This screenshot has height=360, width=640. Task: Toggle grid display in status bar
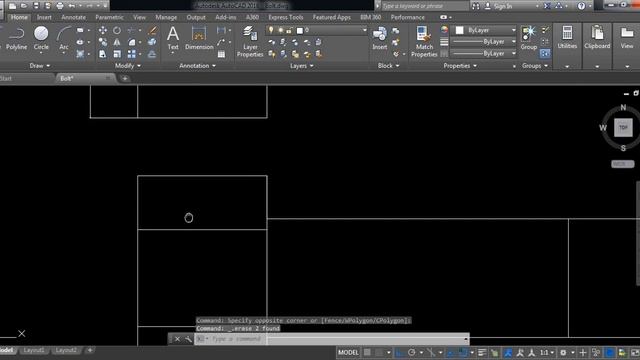point(367,352)
